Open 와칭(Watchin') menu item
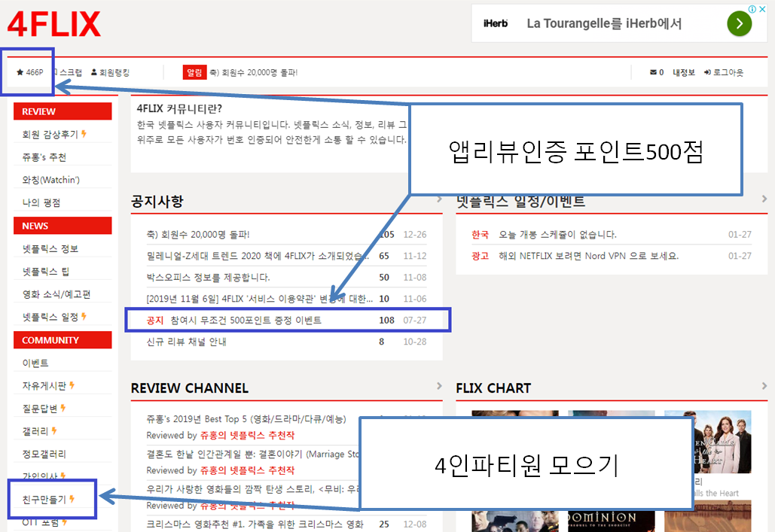Screen dimensions: 775x532 click(51, 180)
